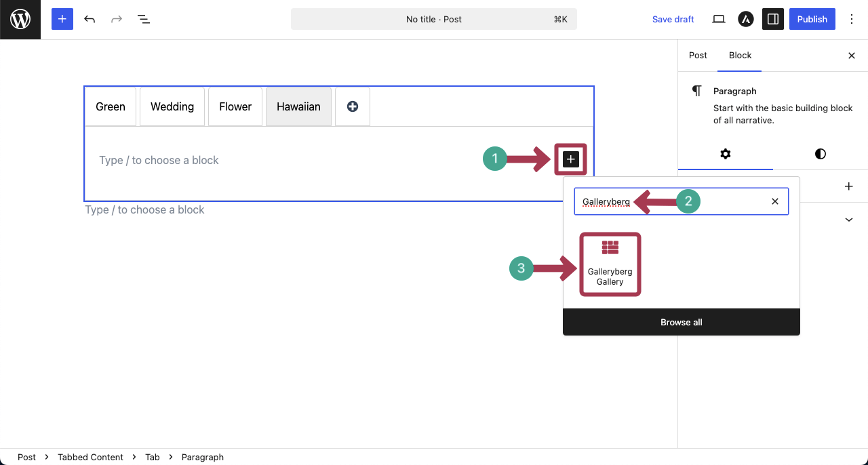Switch to the Styles half-circle tab
The height and width of the screenshot is (465, 868).
point(821,154)
